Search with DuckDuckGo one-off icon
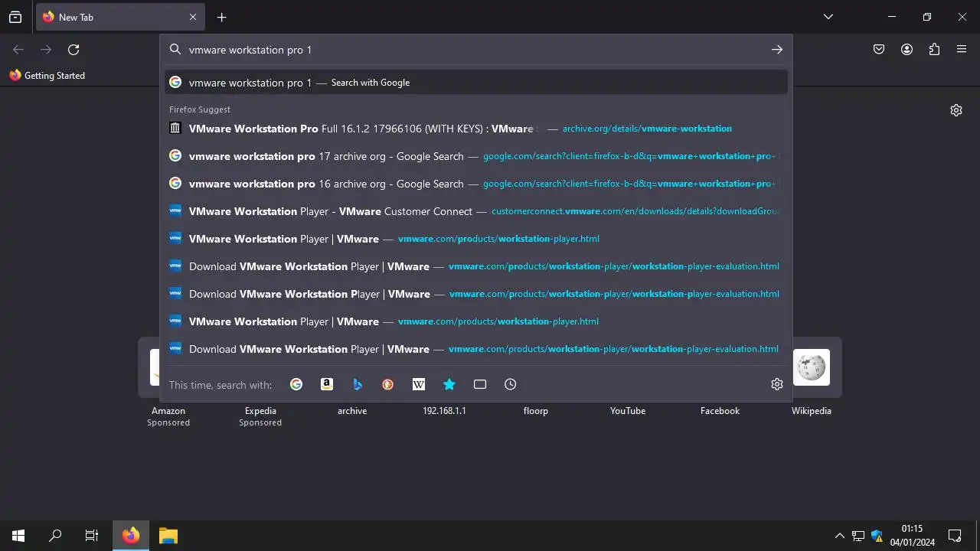The width and height of the screenshot is (980, 551). click(x=388, y=385)
